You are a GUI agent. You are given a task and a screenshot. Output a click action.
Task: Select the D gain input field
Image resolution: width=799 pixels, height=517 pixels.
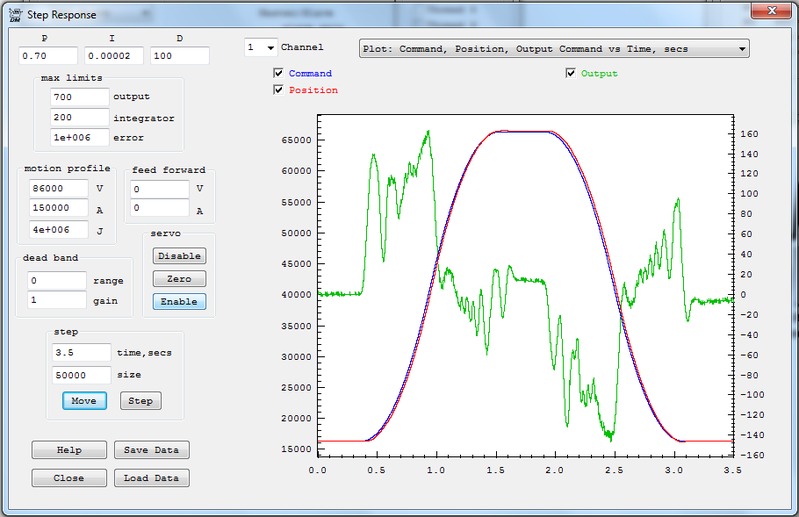[x=179, y=57]
